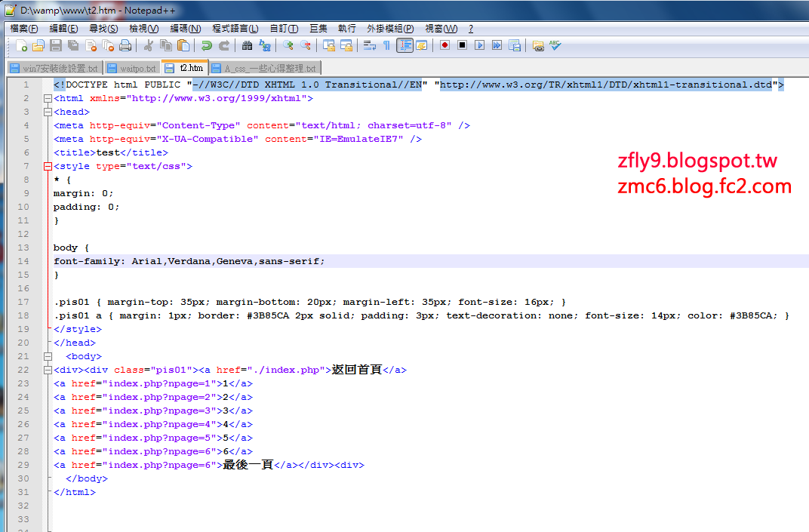
Task: Click line number 1 in the margin
Action: (26, 85)
